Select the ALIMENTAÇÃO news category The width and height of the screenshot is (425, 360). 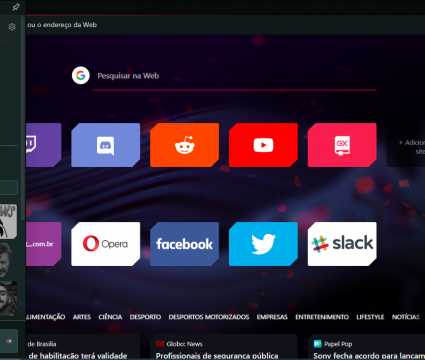coord(46,317)
